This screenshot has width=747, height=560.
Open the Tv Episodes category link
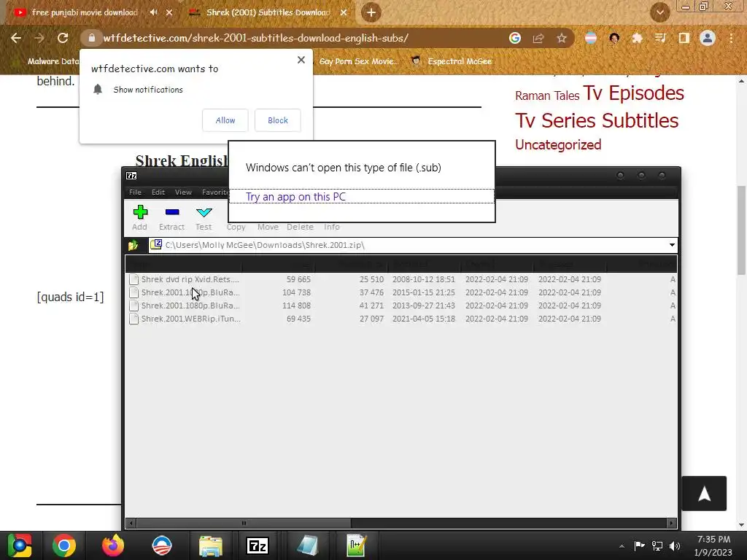pyautogui.click(x=634, y=93)
